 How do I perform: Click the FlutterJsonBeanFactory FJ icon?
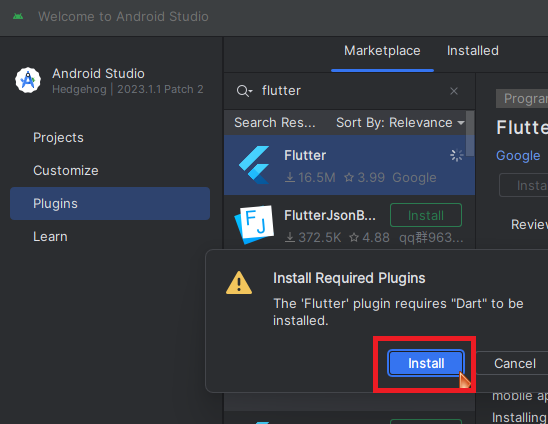point(254,224)
